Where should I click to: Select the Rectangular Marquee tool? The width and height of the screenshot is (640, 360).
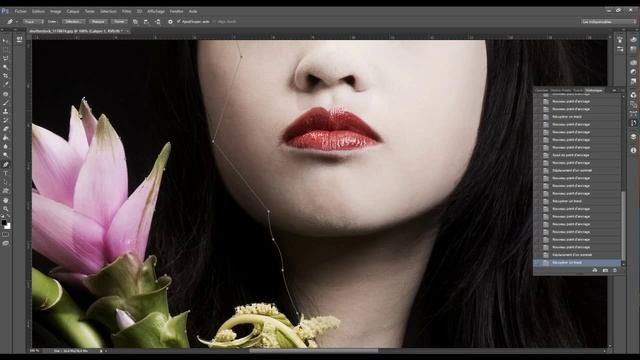(x=5, y=50)
